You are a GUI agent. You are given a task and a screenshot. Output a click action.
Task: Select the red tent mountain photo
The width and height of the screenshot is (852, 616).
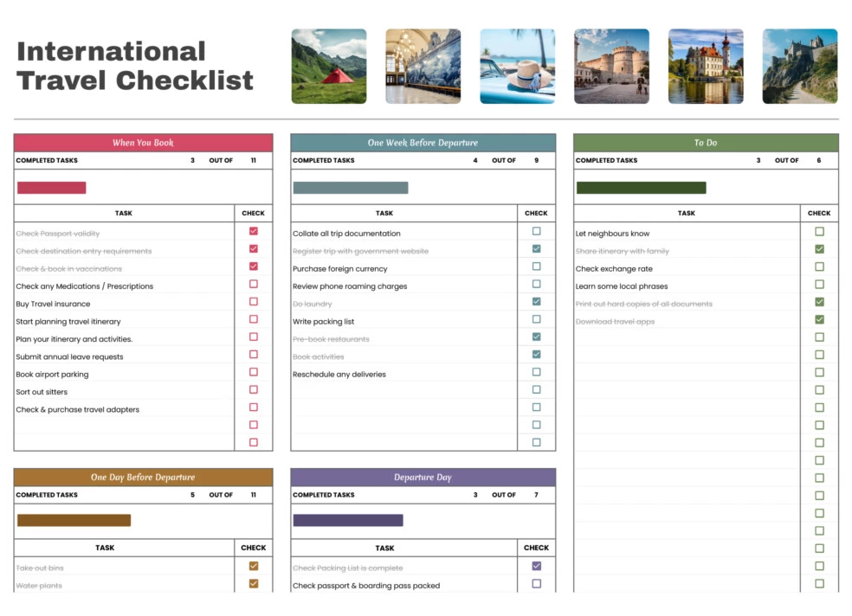[329, 67]
